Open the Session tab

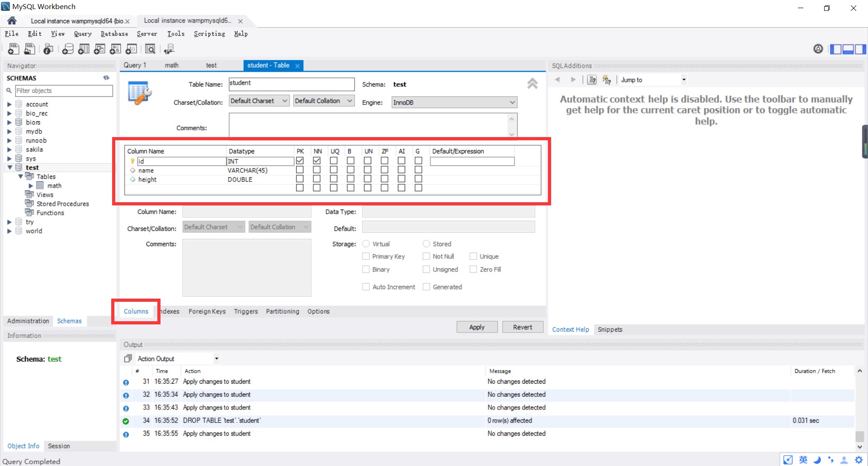point(59,446)
